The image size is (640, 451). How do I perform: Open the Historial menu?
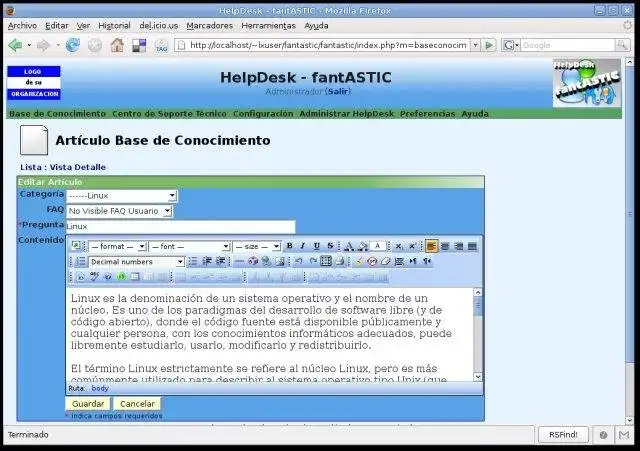pyautogui.click(x=114, y=26)
